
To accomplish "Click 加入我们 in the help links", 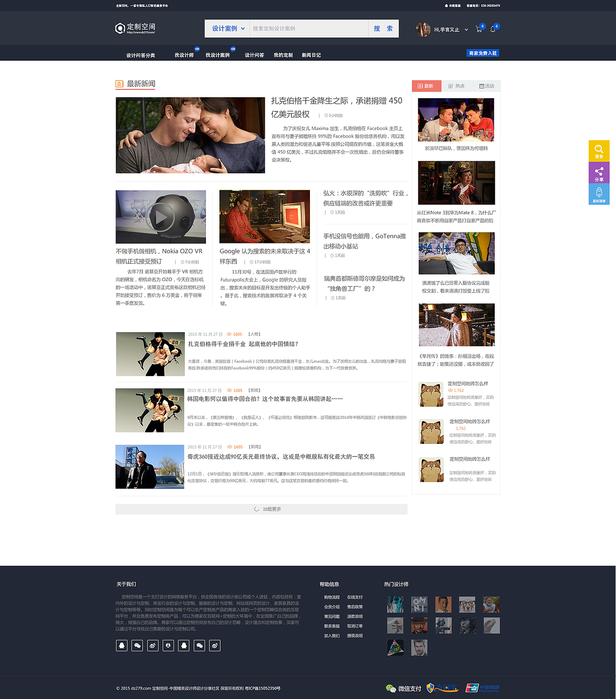I will (332, 636).
